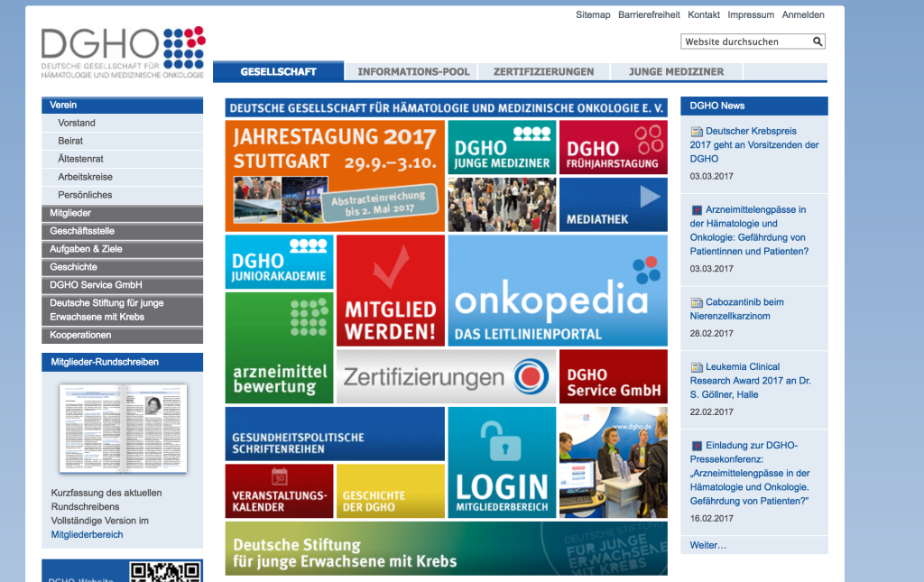The width and height of the screenshot is (924, 582).
Task: Click the search magnifier icon
Action: click(x=817, y=42)
